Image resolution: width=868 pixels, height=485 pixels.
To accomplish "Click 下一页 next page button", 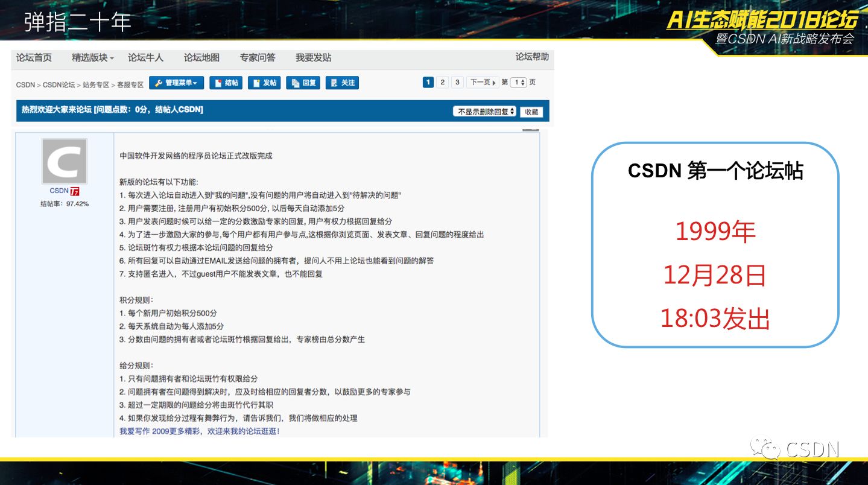I will pyautogui.click(x=482, y=82).
